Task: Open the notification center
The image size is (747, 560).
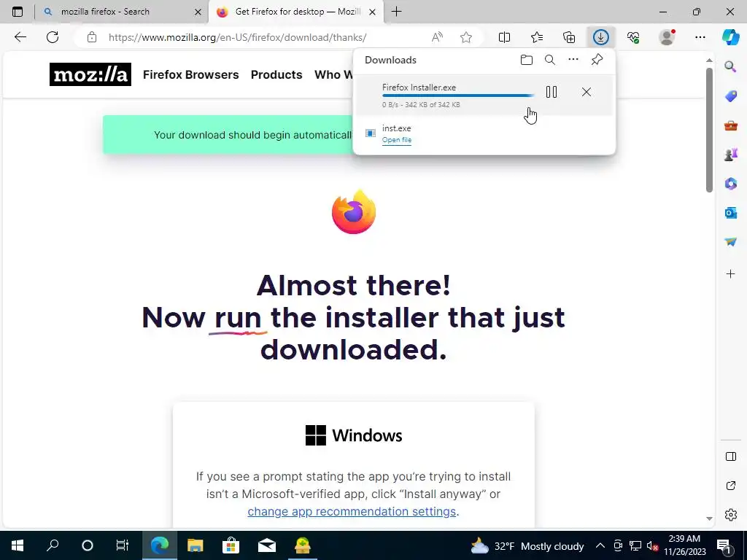Action: [724, 545]
